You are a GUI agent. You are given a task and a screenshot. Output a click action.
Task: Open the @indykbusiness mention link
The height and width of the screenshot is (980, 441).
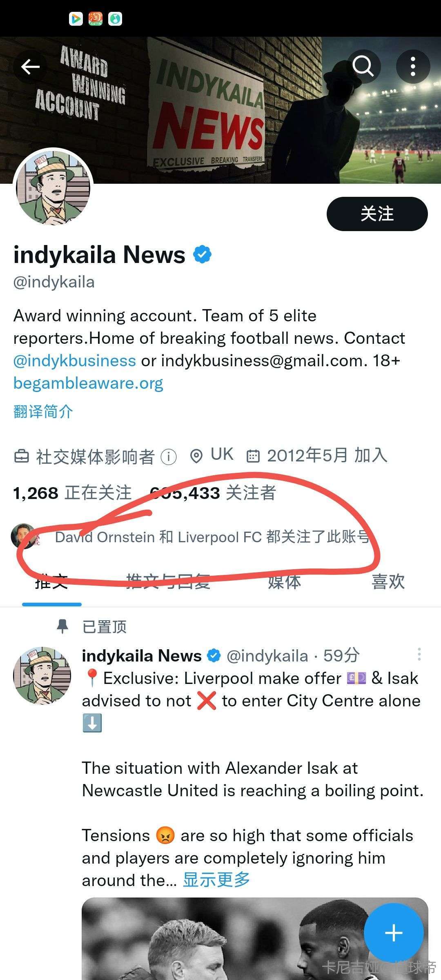click(74, 361)
